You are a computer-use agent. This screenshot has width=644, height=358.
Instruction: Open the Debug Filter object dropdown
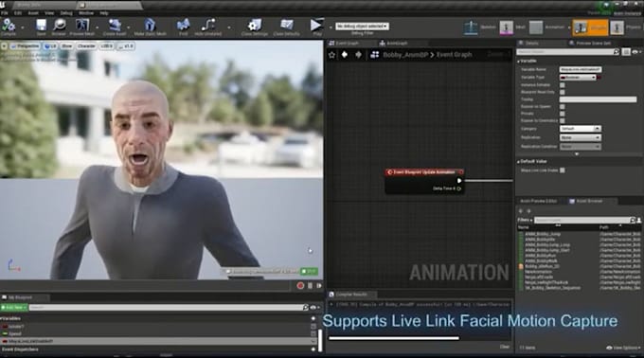point(362,27)
